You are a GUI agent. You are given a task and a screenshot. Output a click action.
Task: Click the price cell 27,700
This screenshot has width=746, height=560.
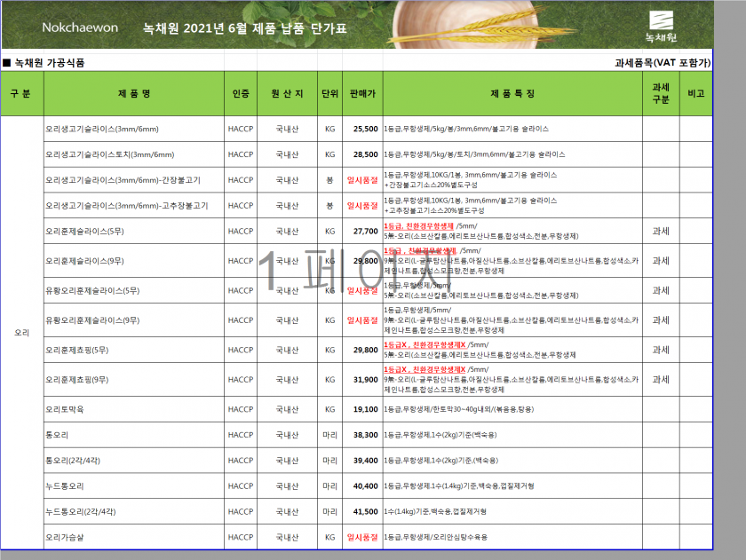(x=362, y=232)
